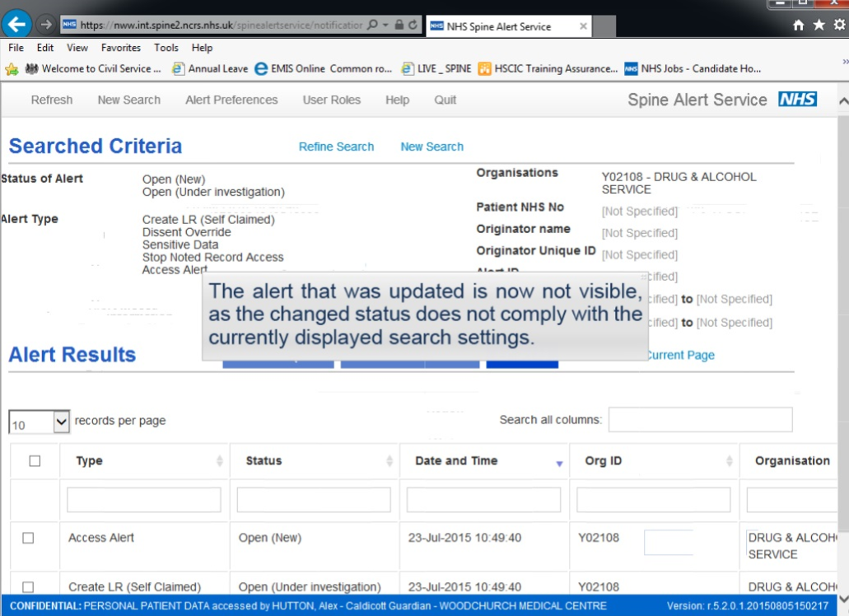Tick the Create LR (Self Claimed) row checkbox
This screenshot has height=616, width=849.
coord(28,587)
